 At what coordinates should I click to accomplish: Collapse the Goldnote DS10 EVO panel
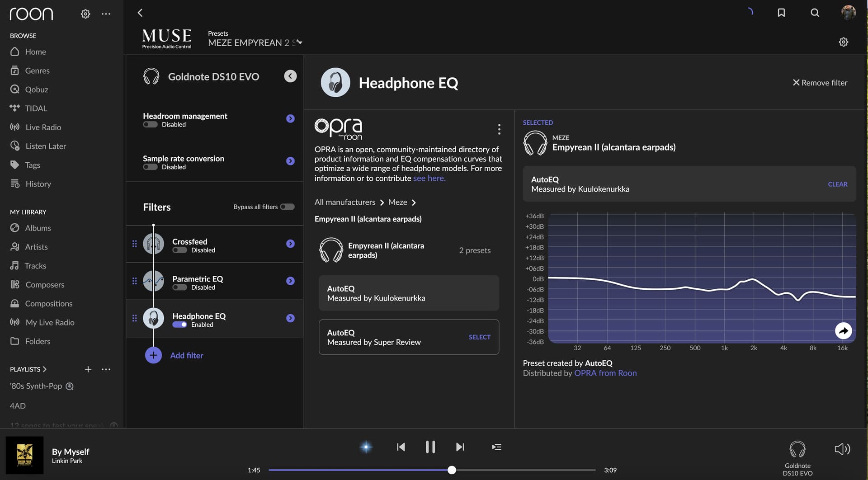click(x=290, y=76)
